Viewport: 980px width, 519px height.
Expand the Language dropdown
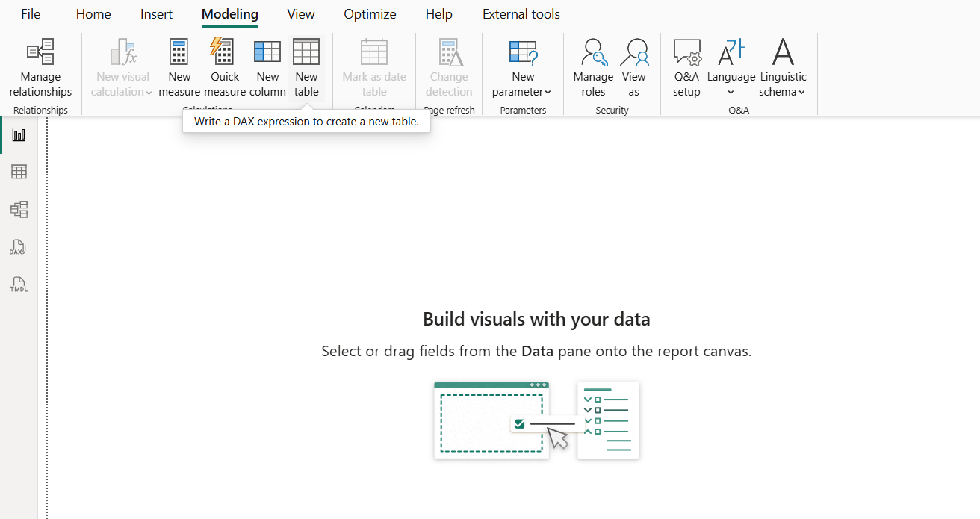[x=731, y=84]
